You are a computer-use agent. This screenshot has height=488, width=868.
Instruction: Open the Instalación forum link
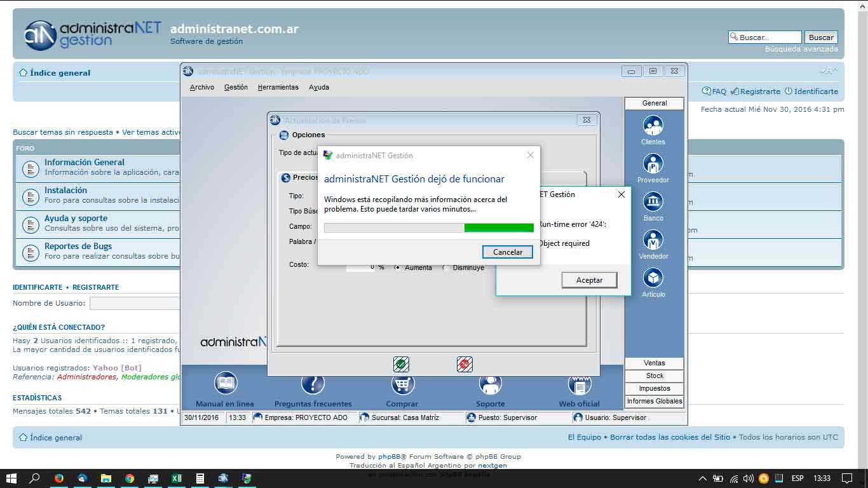click(65, 190)
